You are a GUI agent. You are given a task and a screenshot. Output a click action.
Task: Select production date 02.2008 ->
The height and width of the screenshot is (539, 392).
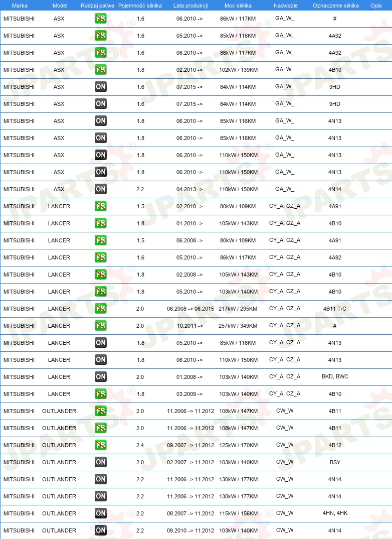tap(189, 275)
